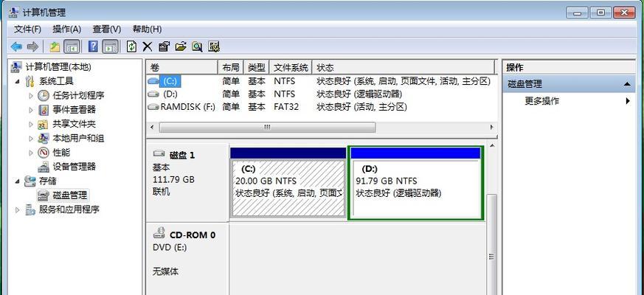
Task: Open the Properties toolbar icon
Action: click(164, 46)
